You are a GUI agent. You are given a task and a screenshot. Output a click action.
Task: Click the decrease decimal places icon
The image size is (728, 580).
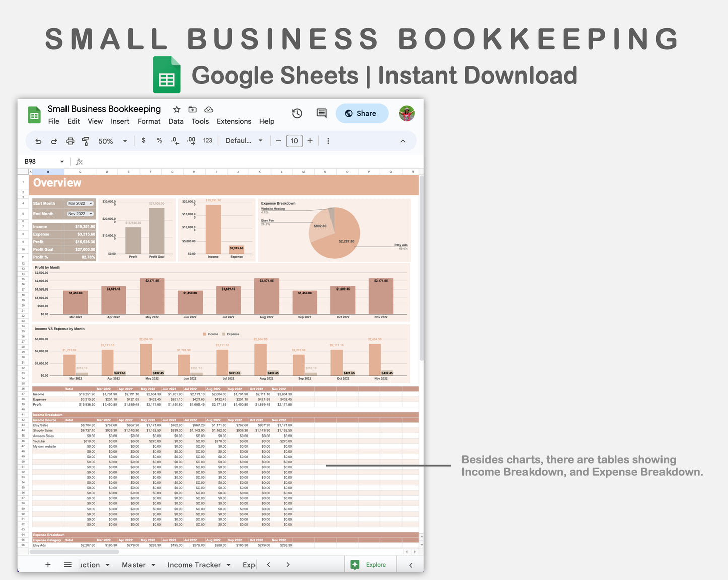174,141
